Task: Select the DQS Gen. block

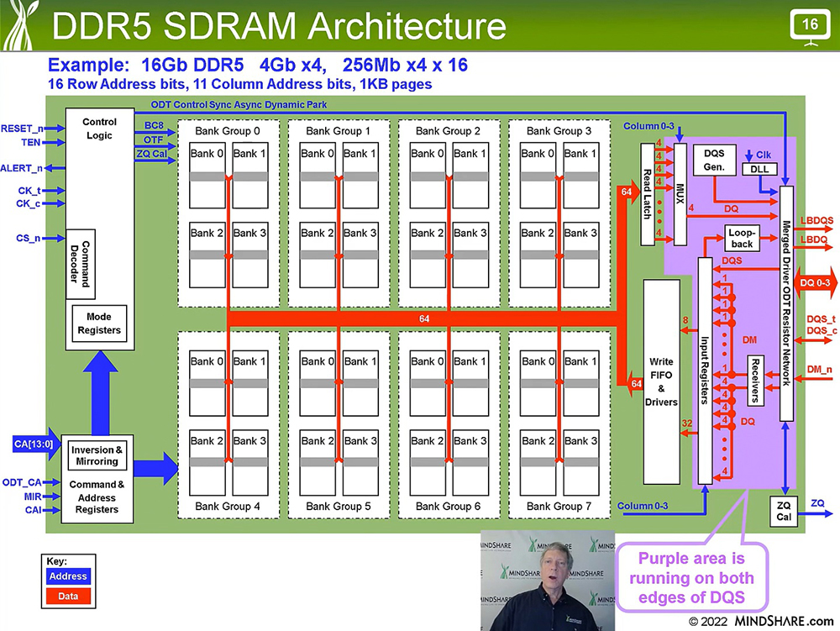Action: coord(714,160)
